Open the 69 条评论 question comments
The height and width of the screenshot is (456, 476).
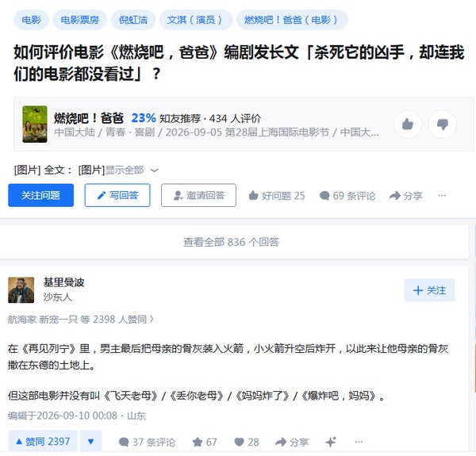pos(347,196)
